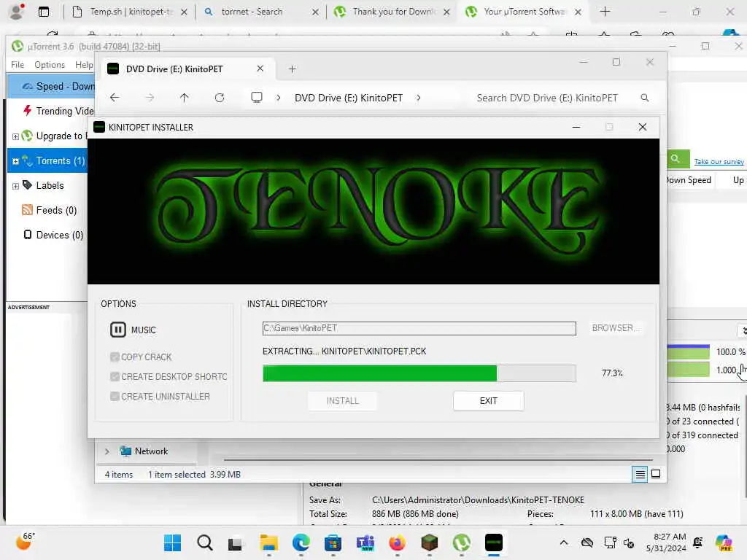Screen dimensions: 747x560
Task: Switch to Thank you for Download tab
Action: pyautogui.click(x=391, y=12)
